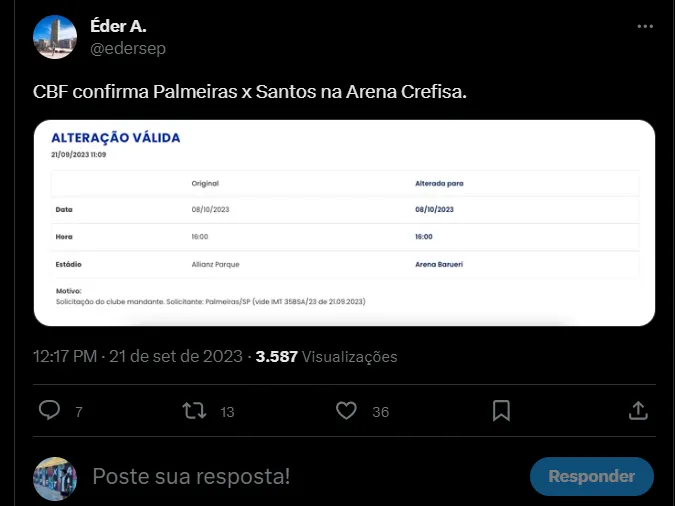The image size is (675, 506).
Task: Open the @edersep handle link
Action: [x=128, y=47]
